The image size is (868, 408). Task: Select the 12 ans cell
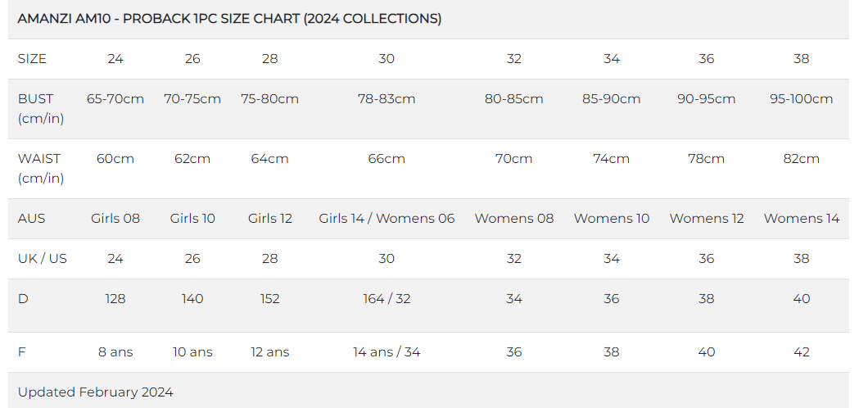270,352
